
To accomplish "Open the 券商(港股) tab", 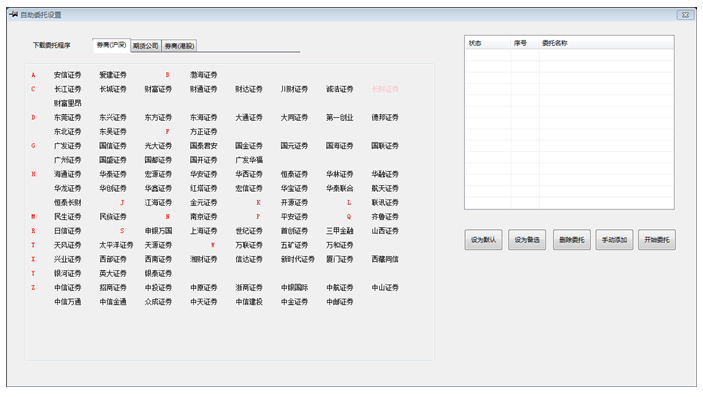I will click(179, 46).
